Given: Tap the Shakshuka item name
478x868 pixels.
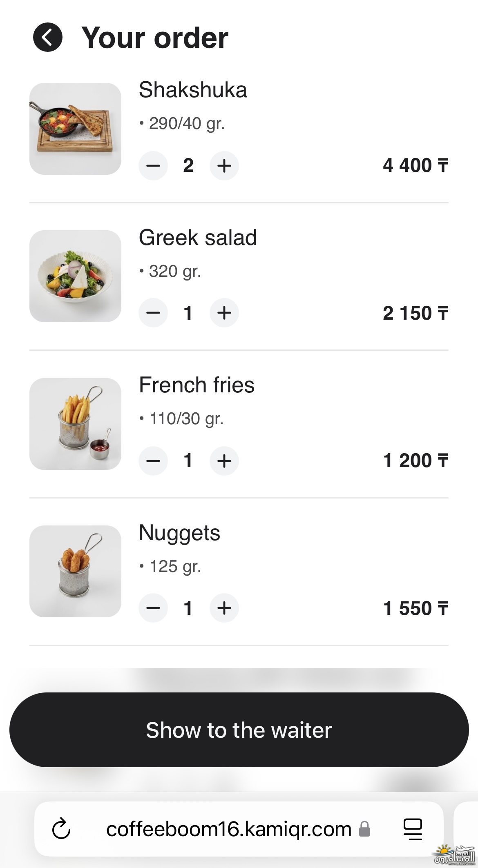Looking at the screenshot, I should point(193,90).
